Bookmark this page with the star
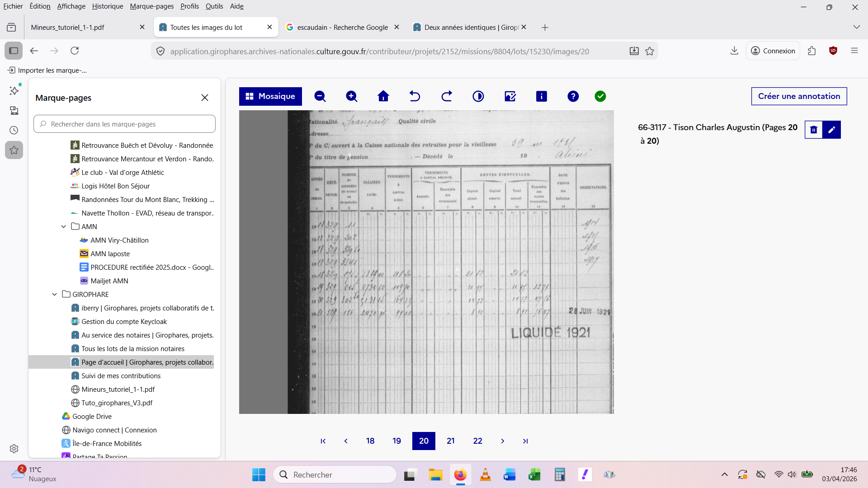 650,51
